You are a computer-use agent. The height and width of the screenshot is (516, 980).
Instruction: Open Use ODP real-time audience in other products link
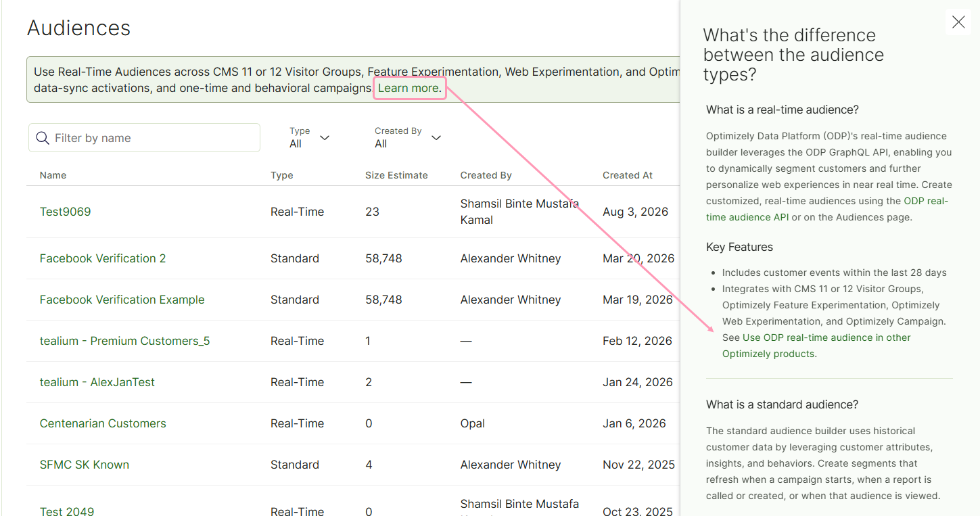click(x=817, y=346)
